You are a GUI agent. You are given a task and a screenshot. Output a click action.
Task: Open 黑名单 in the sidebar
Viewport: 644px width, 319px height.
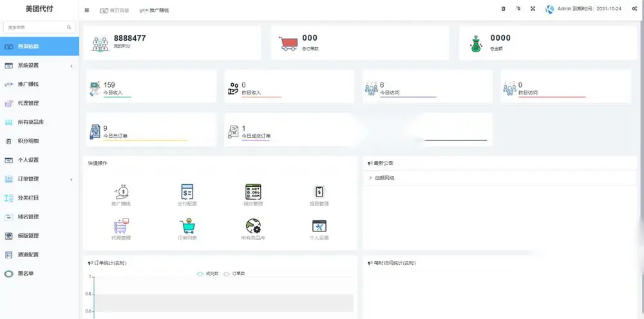tap(39, 273)
